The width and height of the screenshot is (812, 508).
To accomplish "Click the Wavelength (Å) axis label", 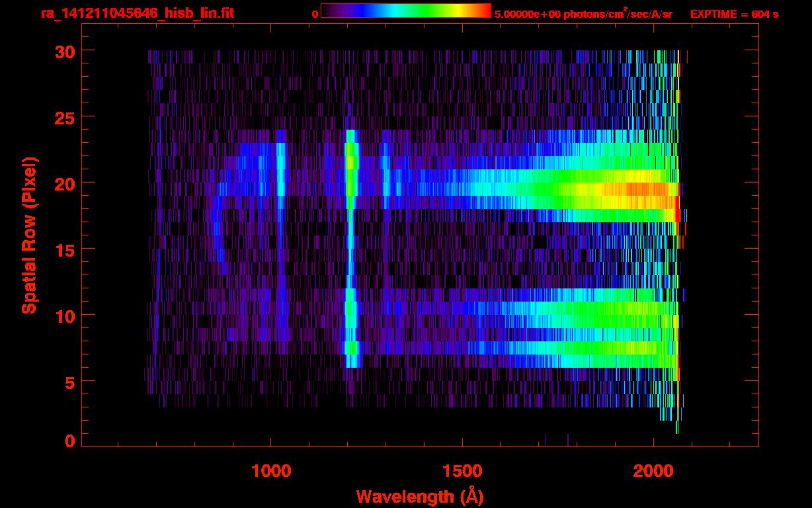I will pos(419,496).
